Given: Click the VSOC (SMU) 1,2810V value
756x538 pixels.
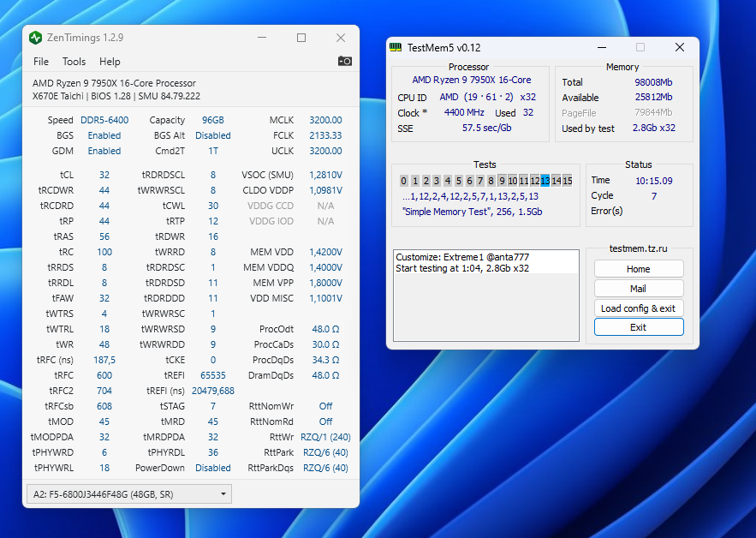Looking at the screenshot, I should click(325, 175).
